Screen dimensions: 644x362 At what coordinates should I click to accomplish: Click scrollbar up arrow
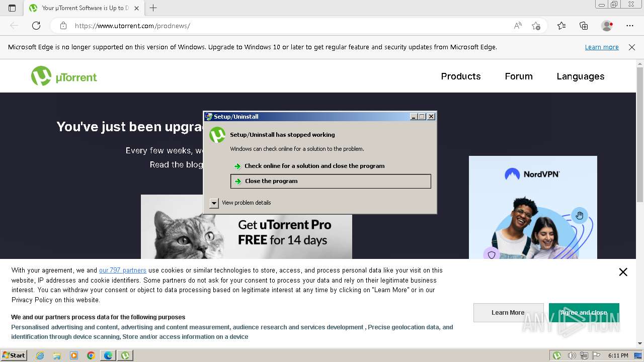[x=640, y=63]
